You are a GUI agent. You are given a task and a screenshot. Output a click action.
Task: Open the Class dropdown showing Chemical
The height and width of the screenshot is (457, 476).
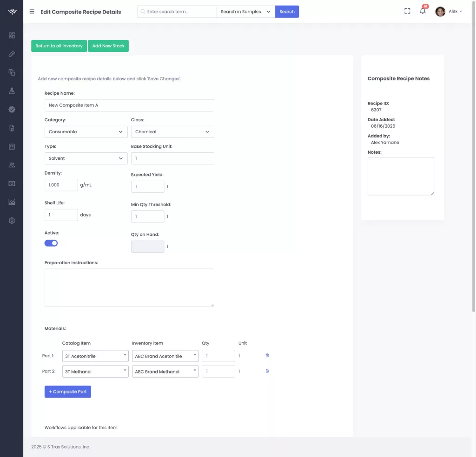(x=172, y=132)
